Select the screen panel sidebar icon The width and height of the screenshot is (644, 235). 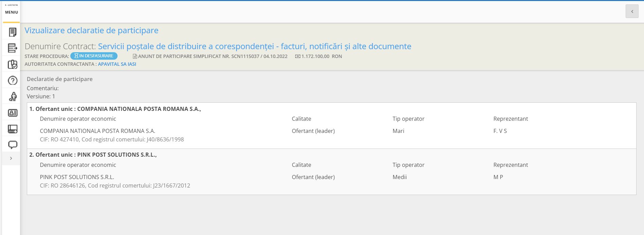point(13,129)
